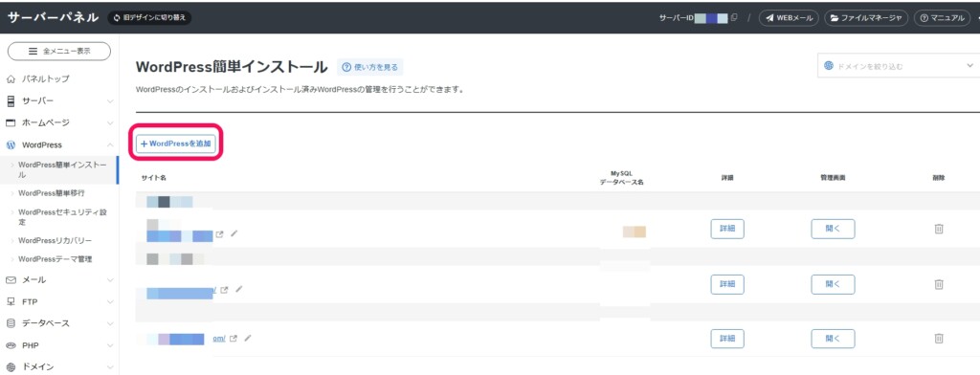Expand the メール menu chevron
The width and height of the screenshot is (980, 375).
[x=110, y=280]
